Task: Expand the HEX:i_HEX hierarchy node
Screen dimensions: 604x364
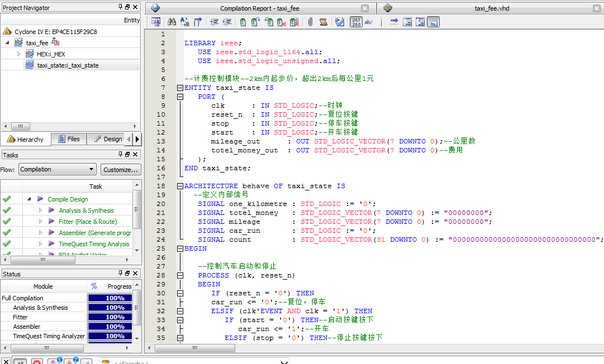Action: (18, 54)
